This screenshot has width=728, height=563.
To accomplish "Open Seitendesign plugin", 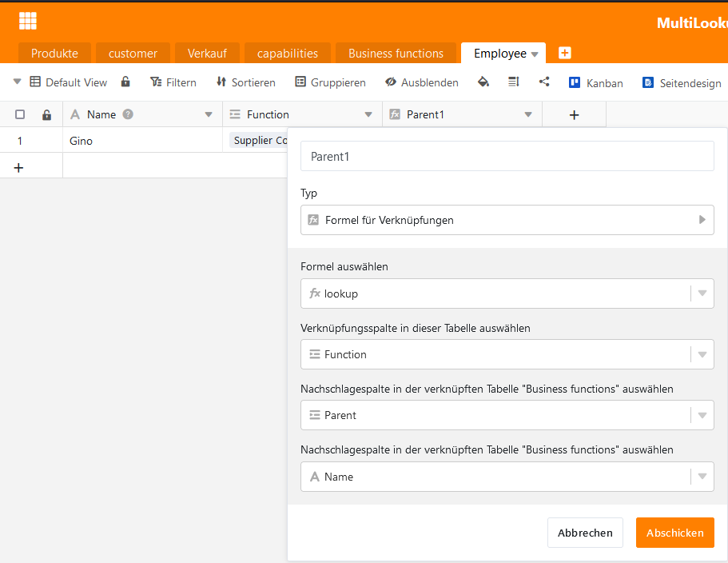I will (x=681, y=82).
